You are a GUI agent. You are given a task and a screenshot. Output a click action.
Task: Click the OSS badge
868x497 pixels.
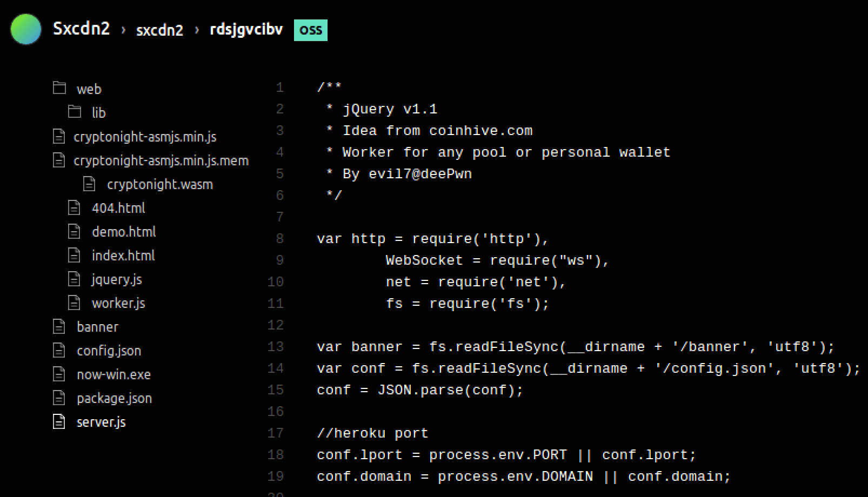pyautogui.click(x=311, y=30)
